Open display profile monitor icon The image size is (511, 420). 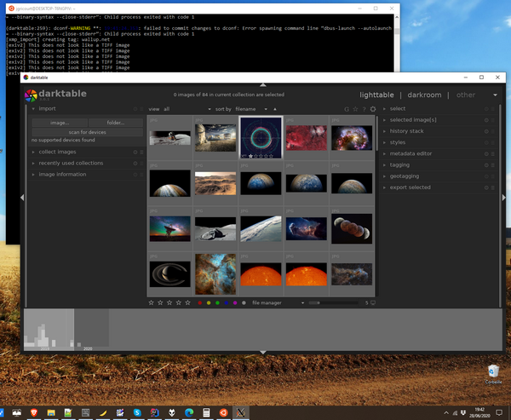373,302
